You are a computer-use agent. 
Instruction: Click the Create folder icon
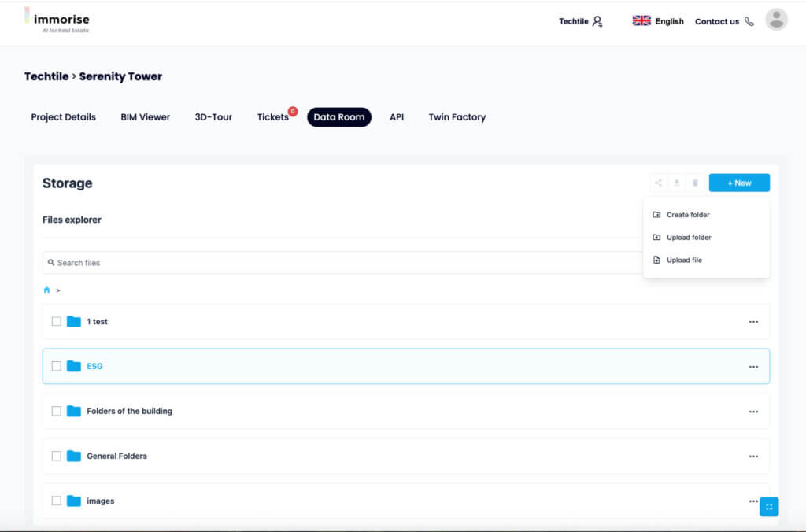[656, 215]
